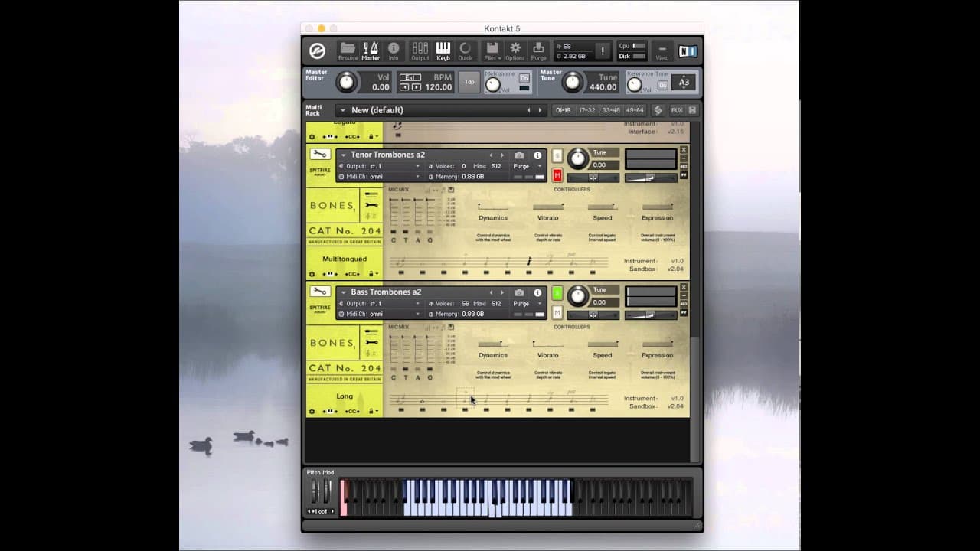Select next instrument arrow on Tenor Trombones a2
The image size is (980, 551).
click(x=502, y=155)
